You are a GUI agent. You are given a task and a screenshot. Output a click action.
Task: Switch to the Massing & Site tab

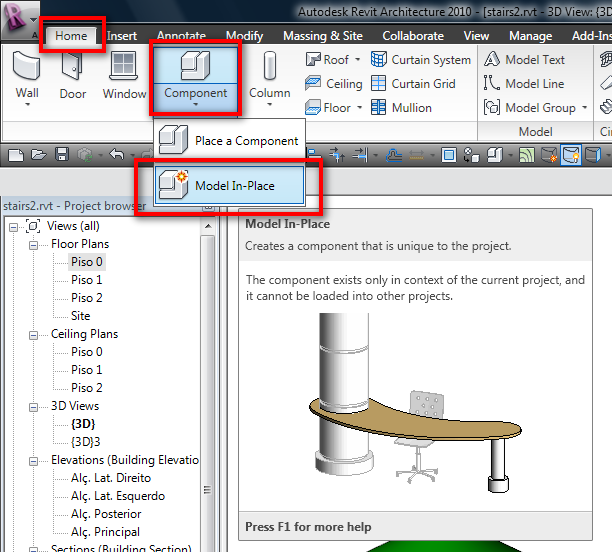coord(323,36)
